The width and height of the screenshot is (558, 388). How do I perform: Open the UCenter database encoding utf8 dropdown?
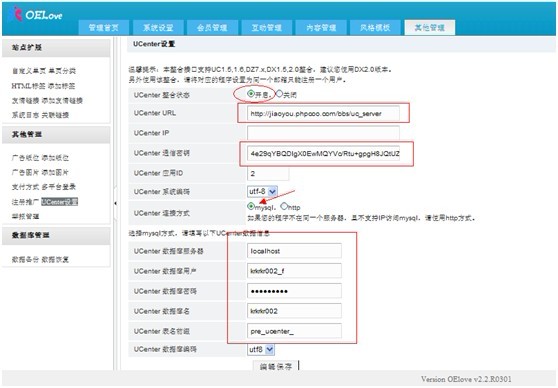(x=261, y=350)
